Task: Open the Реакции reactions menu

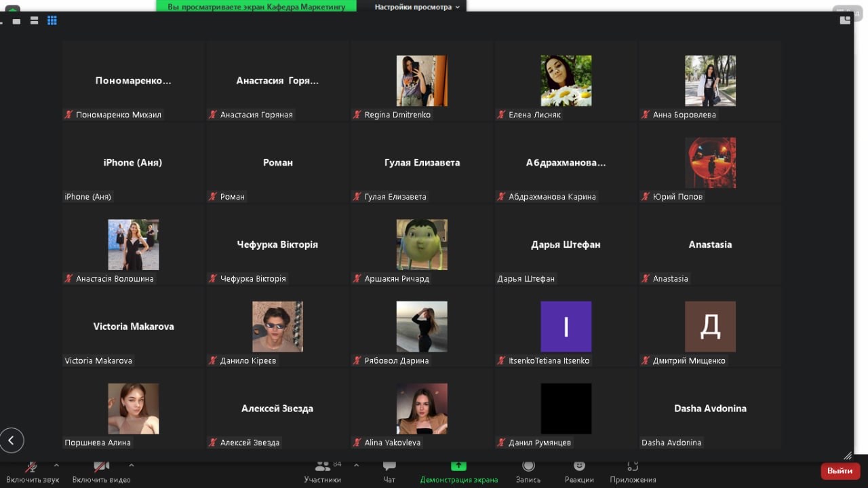Action: click(579, 472)
